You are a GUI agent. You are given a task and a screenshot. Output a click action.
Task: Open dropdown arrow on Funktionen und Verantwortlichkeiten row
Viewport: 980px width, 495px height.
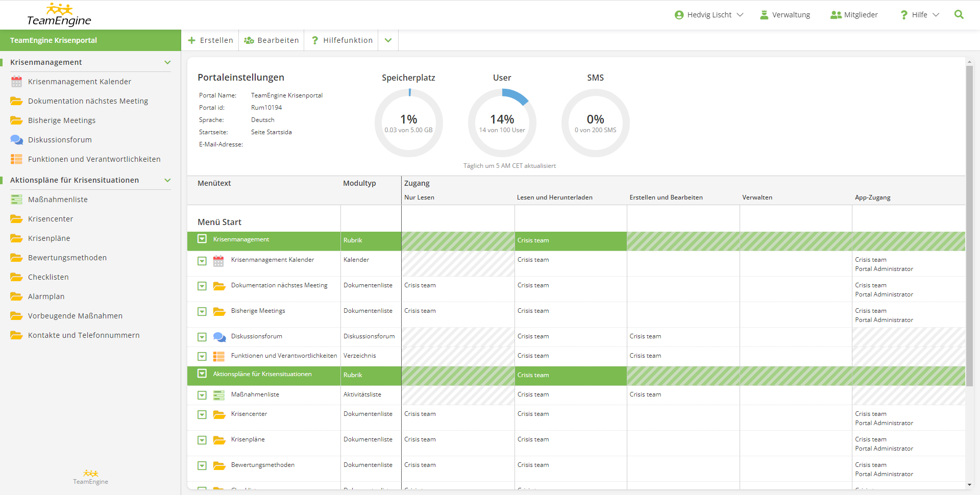point(202,357)
